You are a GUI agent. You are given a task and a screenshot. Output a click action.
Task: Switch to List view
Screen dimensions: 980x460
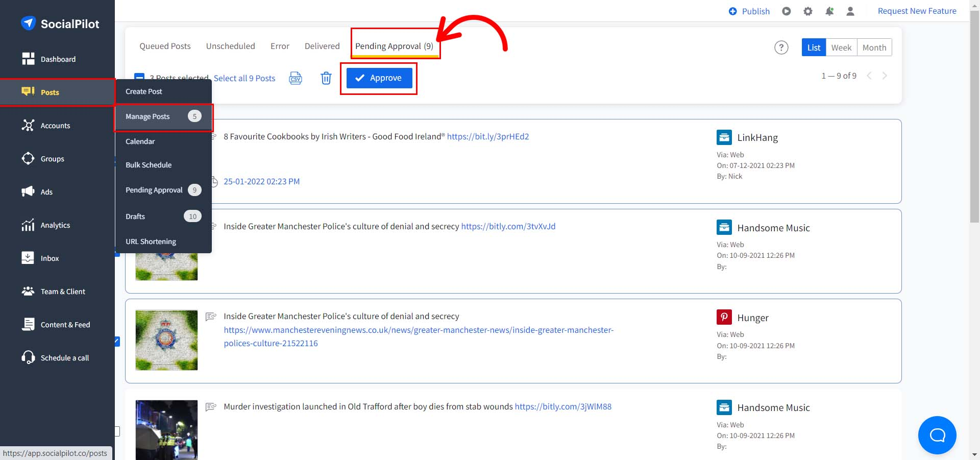814,47
